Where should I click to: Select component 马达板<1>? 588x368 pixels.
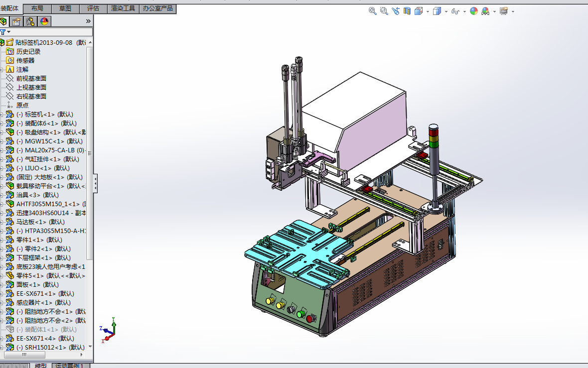point(40,222)
